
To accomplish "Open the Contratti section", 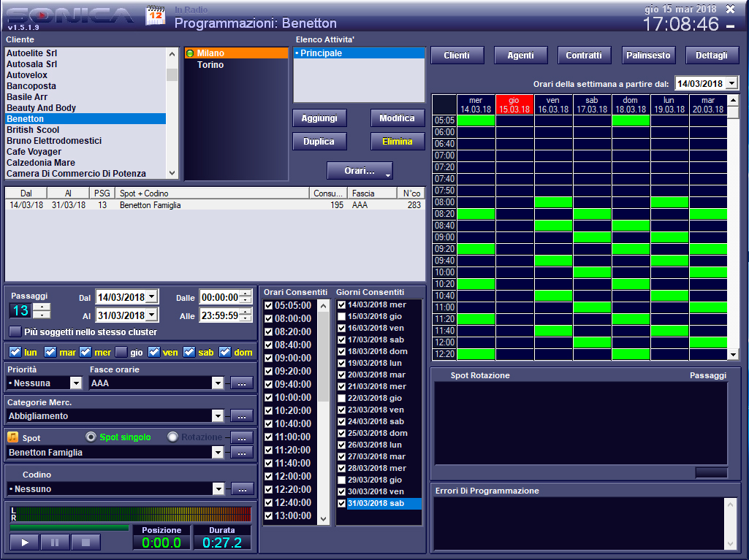I will pyautogui.click(x=584, y=55).
